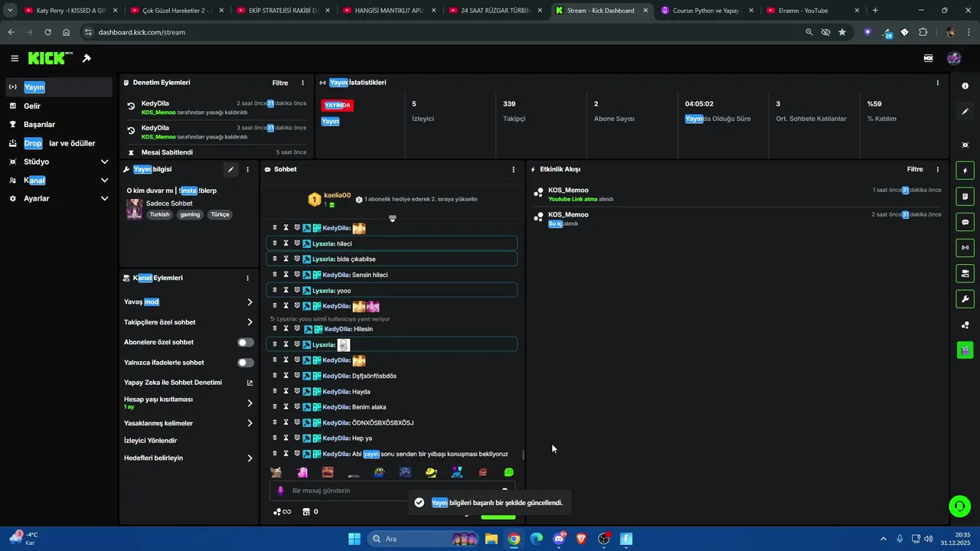Open Takipçilere özel sohbet arrow

click(250, 322)
